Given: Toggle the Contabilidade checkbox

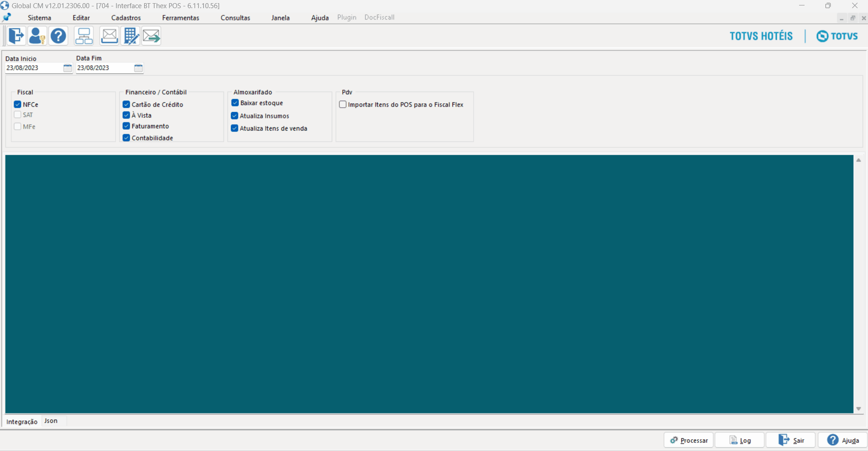Looking at the screenshot, I should [x=126, y=138].
